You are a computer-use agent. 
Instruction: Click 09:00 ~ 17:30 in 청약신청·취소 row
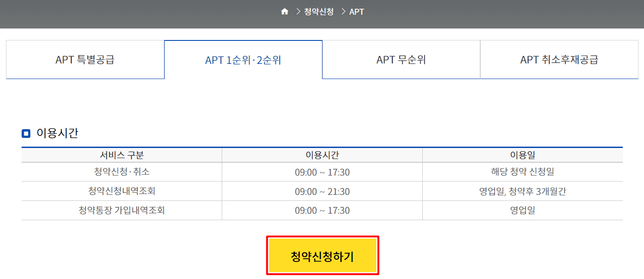coord(322,172)
